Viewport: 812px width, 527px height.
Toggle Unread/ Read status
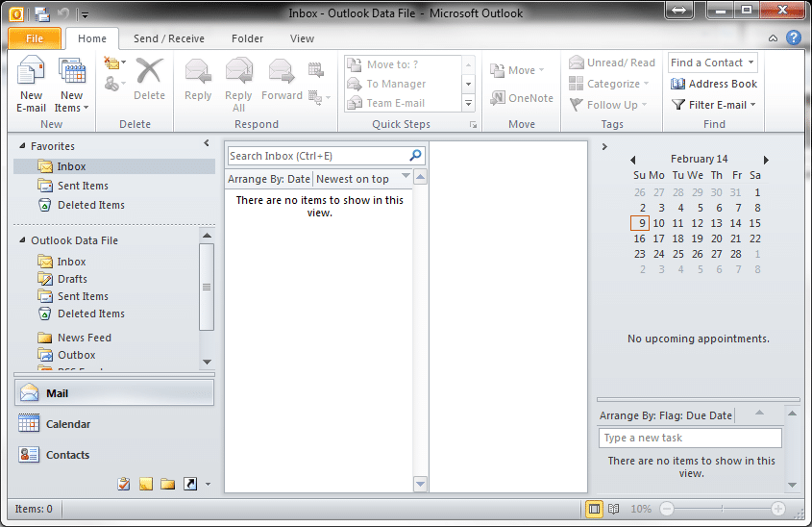click(611, 63)
